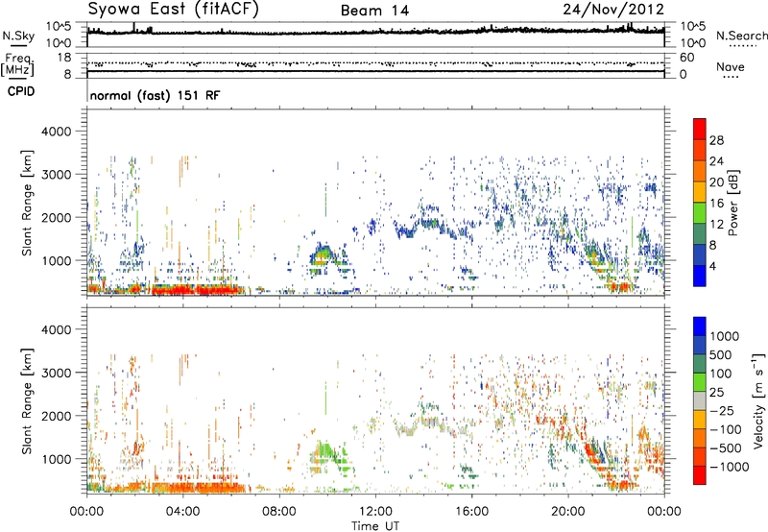Image resolution: width=768 pixels, height=532 pixels.
Task: Click the 4000 km tick of power panel
Action: (56, 132)
